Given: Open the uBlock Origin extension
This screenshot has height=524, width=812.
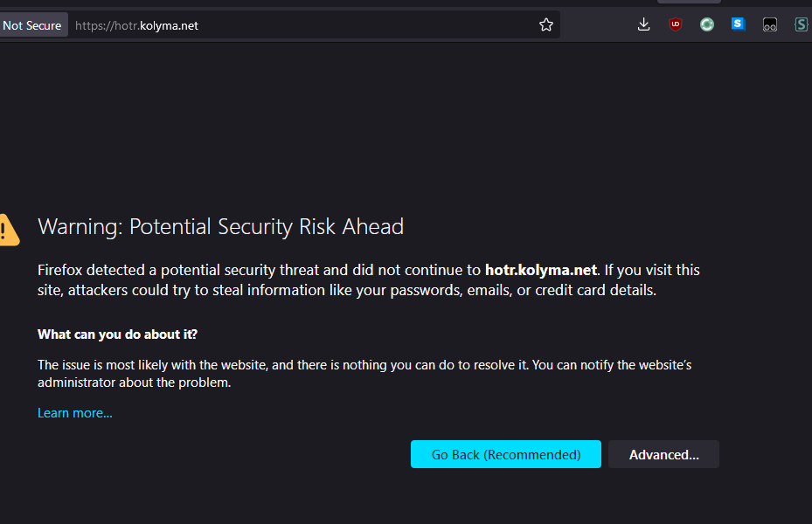Looking at the screenshot, I should [x=676, y=25].
